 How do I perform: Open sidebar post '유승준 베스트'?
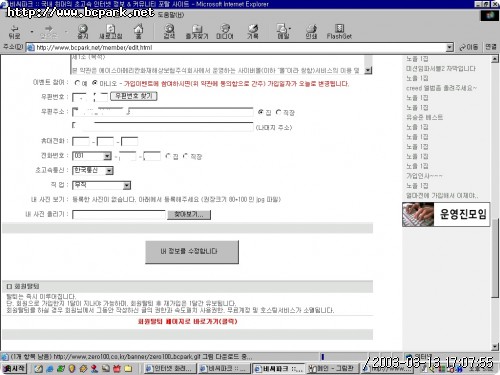coord(424,117)
